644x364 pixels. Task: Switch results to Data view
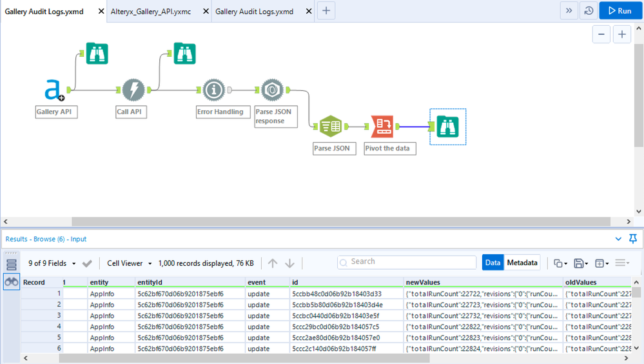[x=493, y=263]
